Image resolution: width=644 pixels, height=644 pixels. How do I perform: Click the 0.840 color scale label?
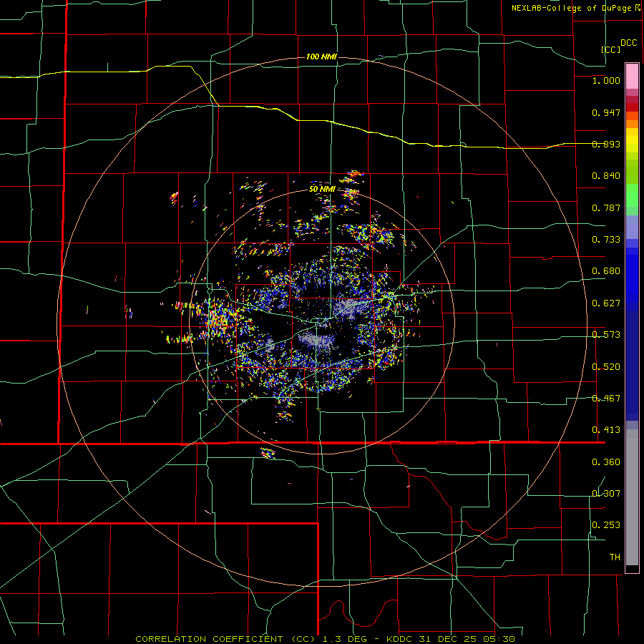pyautogui.click(x=606, y=176)
